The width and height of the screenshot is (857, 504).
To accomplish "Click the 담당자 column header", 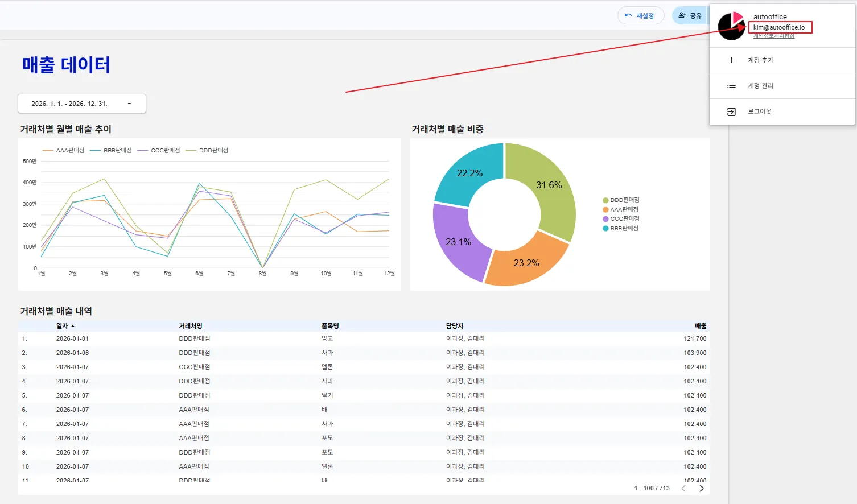I will click(455, 326).
